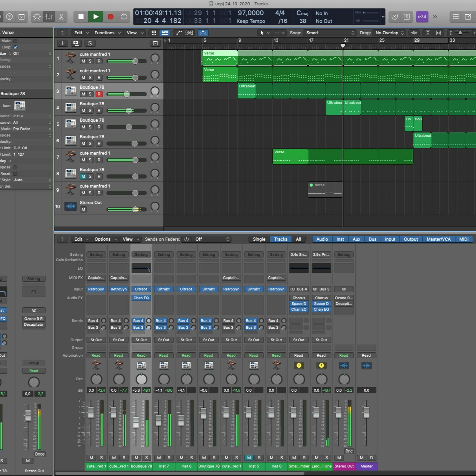The width and height of the screenshot is (476, 476).
Task: Open the mixer Options menu
Action: (x=105, y=239)
